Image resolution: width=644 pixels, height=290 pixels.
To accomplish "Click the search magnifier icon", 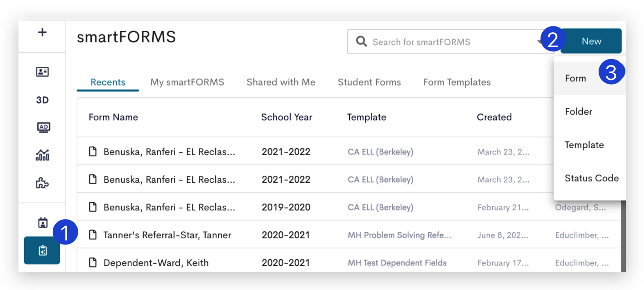I will point(362,42).
